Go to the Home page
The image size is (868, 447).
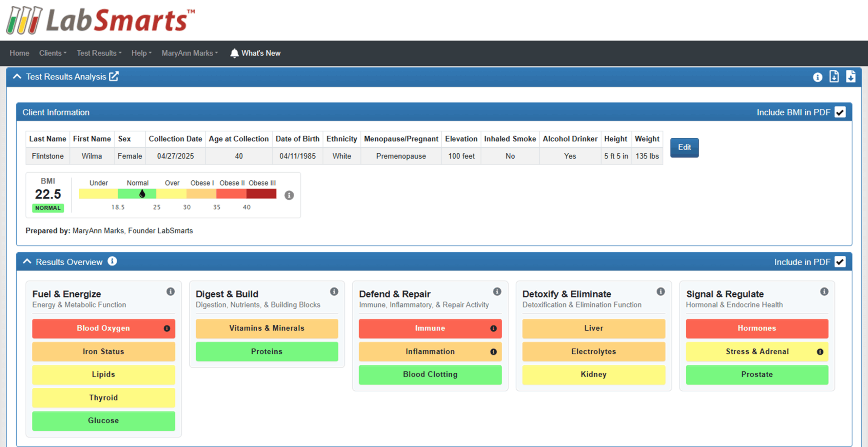click(19, 53)
